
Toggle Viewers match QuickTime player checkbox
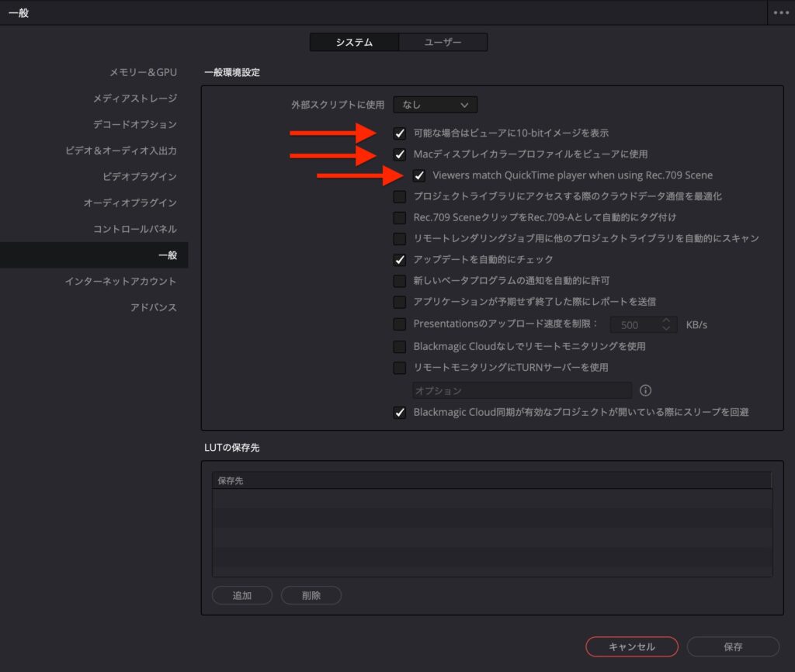(419, 175)
